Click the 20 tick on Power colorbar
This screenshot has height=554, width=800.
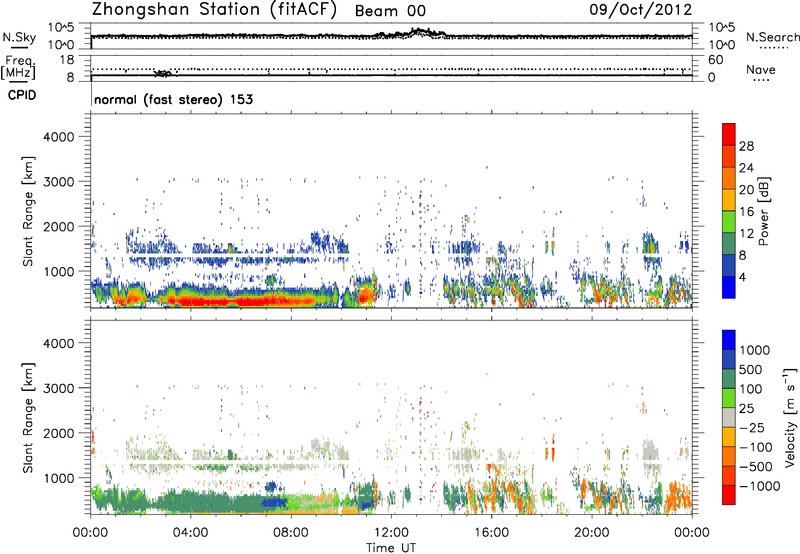[x=746, y=190]
